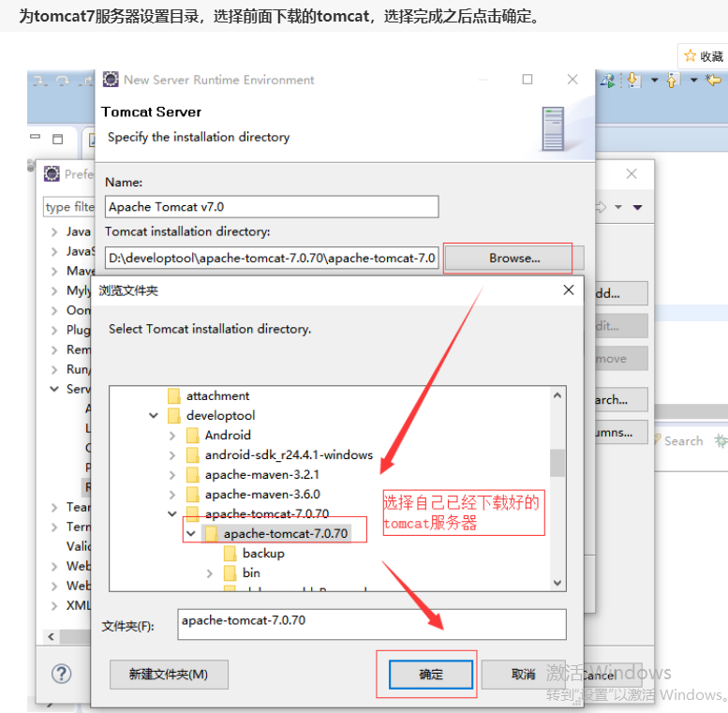Expand the bin folder node
This screenshot has height=713, width=728.
pyautogui.click(x=210, y=573)
